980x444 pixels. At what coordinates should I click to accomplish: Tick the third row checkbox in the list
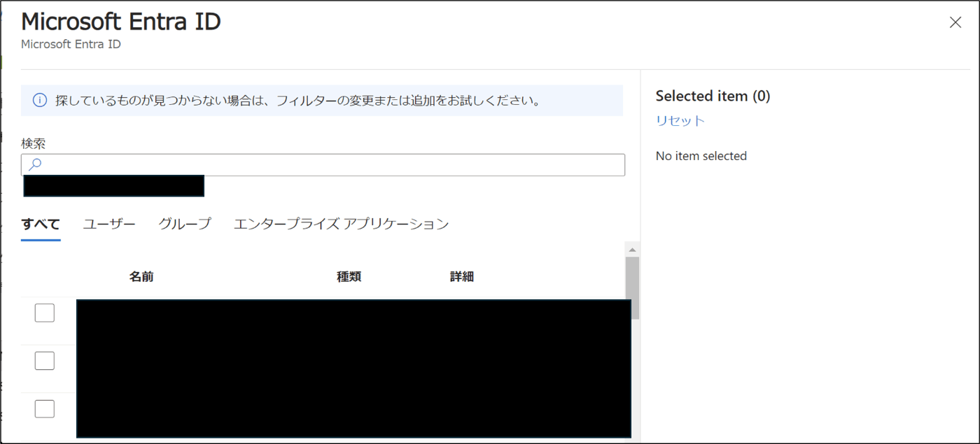(x=45, y=408)
